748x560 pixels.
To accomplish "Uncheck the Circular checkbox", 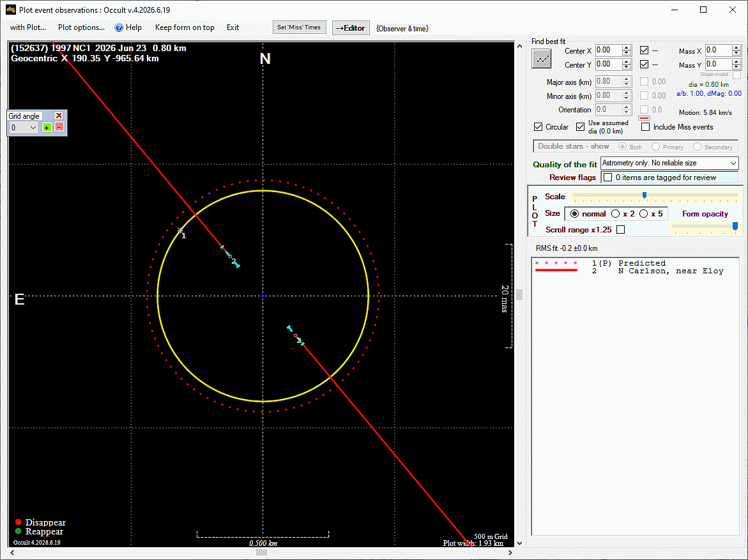I will coord(538,127).
